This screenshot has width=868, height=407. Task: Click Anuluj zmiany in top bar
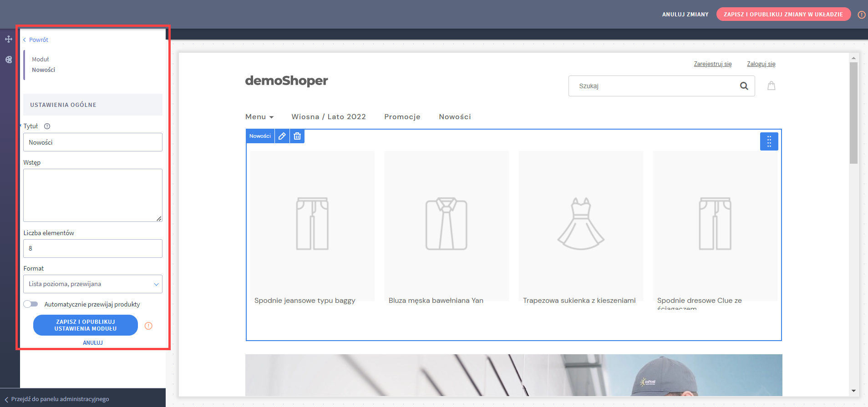pos(685,15)
